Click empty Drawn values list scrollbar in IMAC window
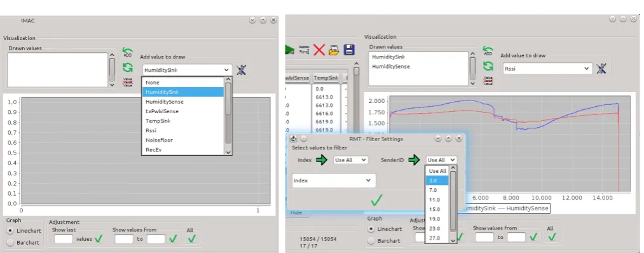The height and width of the screenshot is (253, 644). (x=112, y=70)
